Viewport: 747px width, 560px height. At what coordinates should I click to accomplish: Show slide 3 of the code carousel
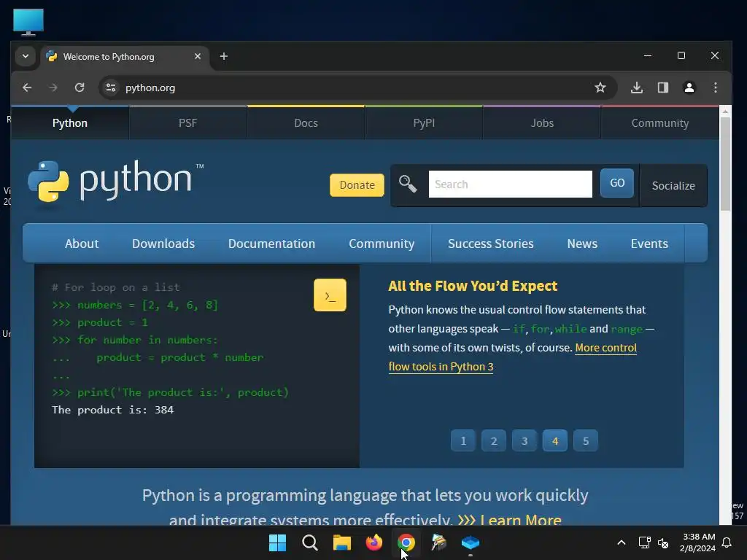[524, 441]
